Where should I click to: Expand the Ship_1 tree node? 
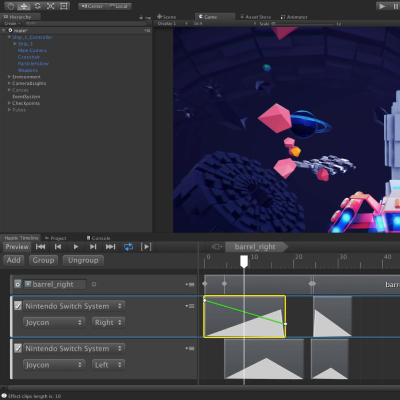click(x=15, y=44)
